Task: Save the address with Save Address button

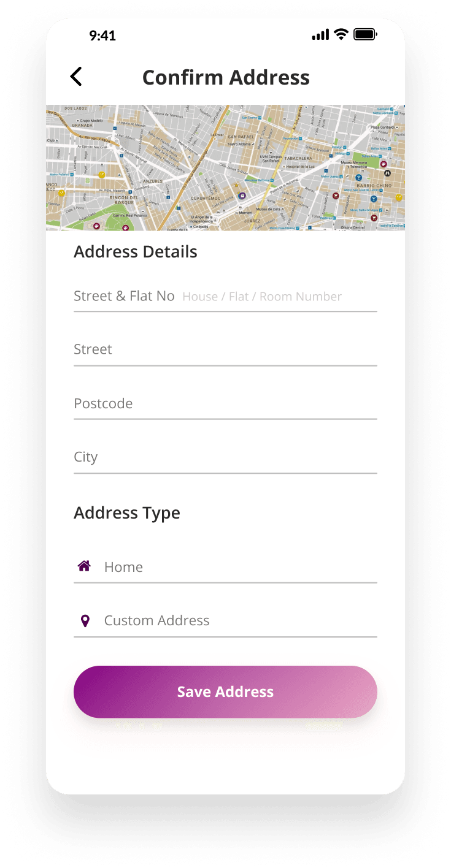Action: [x=225, y=692]
